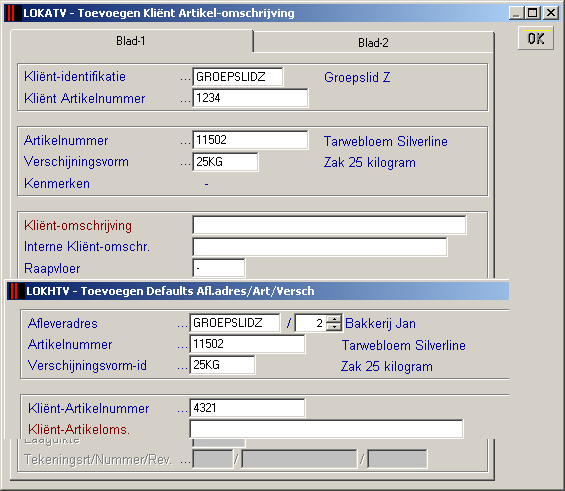Select the Verschijningsvorm-id field in LOKHTV
The width and height of the screenshot is (565, 491).
(x=222, y=365)
